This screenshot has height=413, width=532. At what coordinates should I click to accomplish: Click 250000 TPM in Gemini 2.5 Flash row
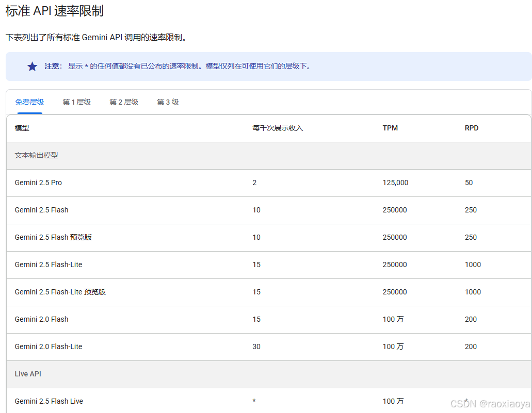point(395,210)
